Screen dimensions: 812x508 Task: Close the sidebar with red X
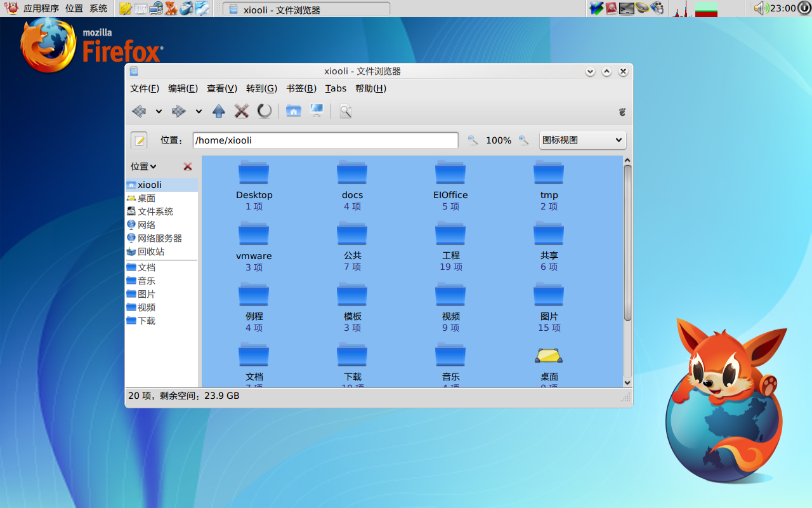(188, 166)
